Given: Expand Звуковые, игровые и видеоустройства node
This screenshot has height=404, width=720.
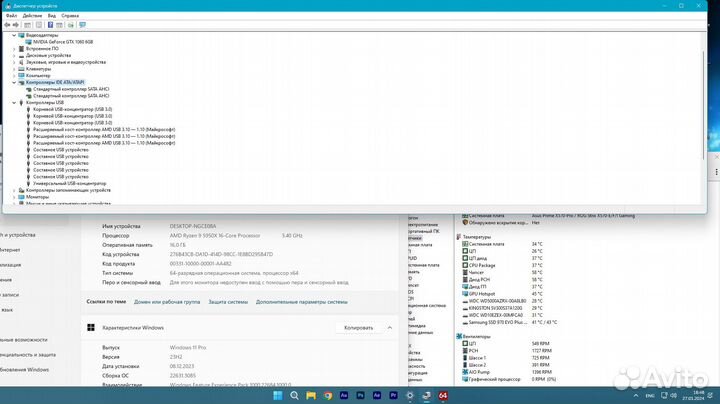Looking at the screenshot, I should [14, 62].
